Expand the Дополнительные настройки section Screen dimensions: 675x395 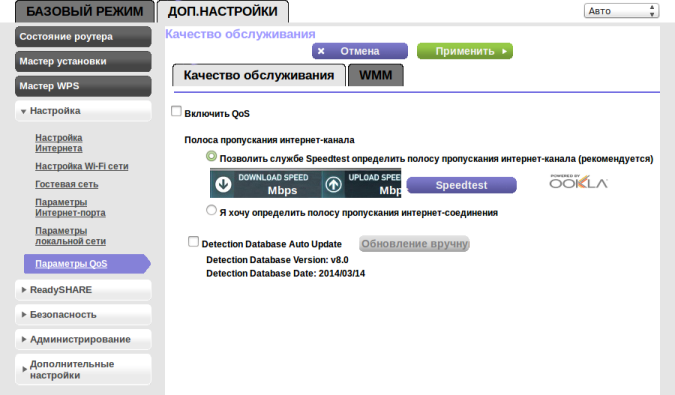[83, 370]
